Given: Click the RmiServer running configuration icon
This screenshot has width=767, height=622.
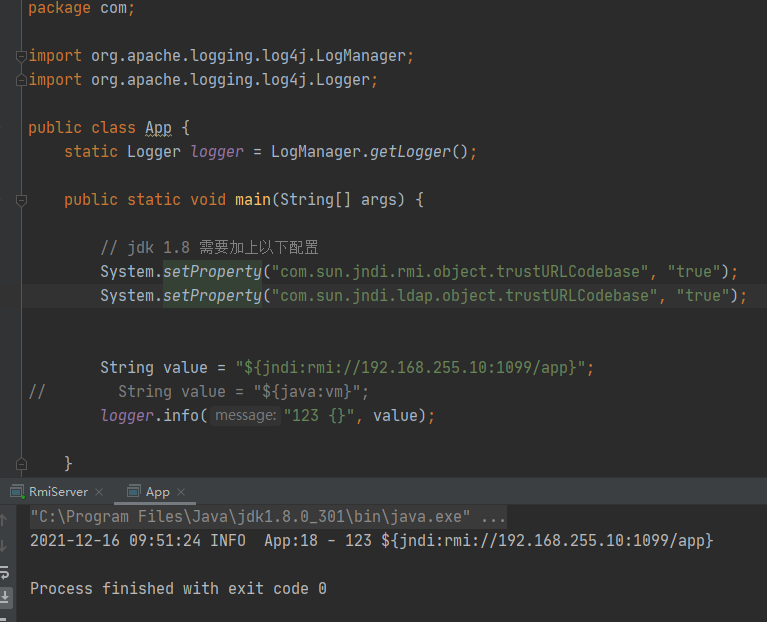Looking at the screenshot, I should pyautogui.click(x=17, y=491).
